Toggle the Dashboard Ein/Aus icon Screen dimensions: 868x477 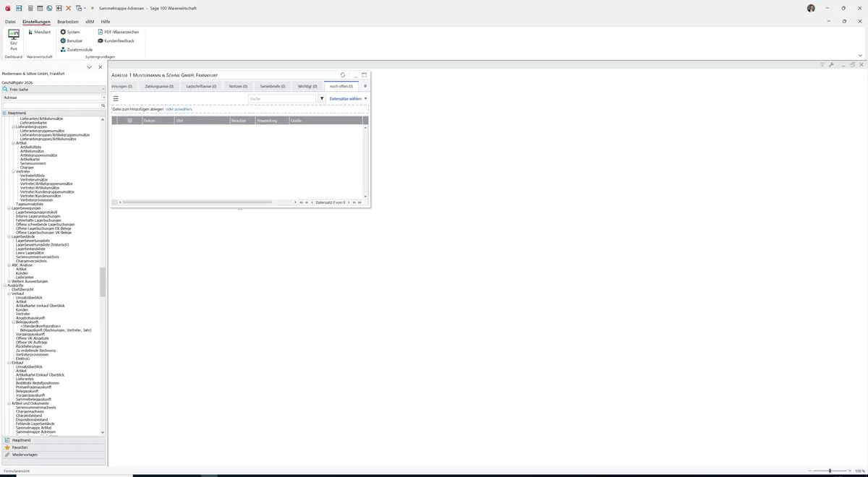(x=13, y=40)
